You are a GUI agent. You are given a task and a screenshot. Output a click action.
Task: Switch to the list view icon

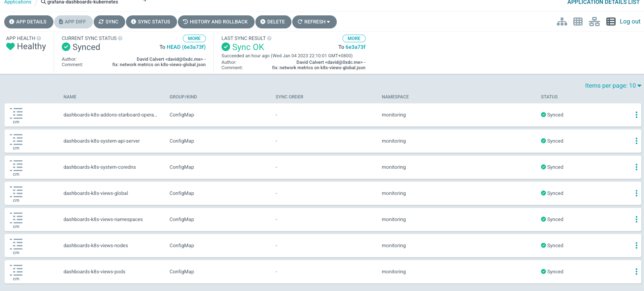(611, 22)
